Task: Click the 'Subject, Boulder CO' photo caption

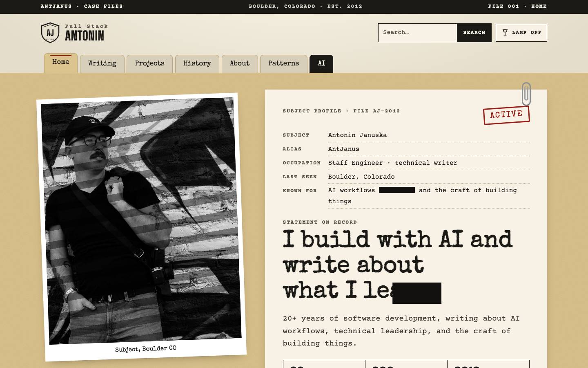Action: 146,349
